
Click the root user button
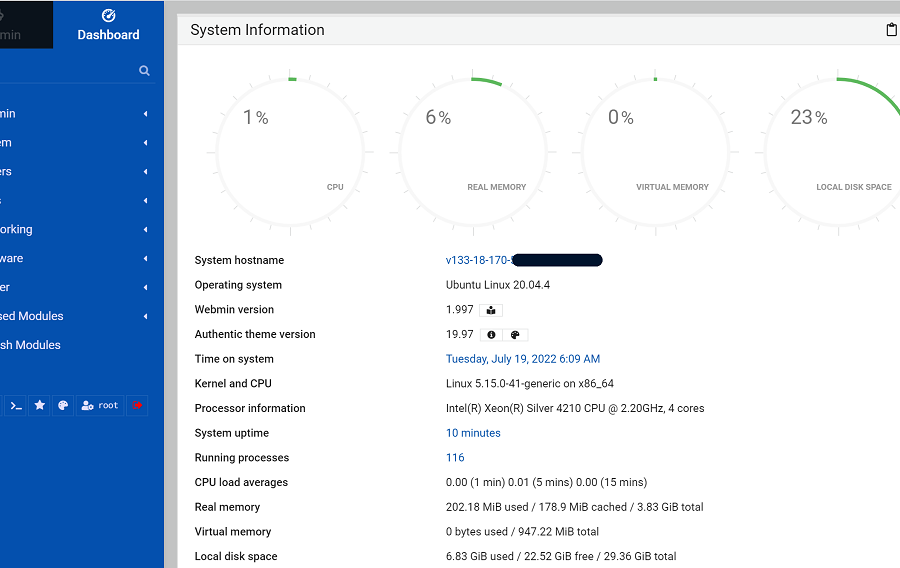[100, 405]
